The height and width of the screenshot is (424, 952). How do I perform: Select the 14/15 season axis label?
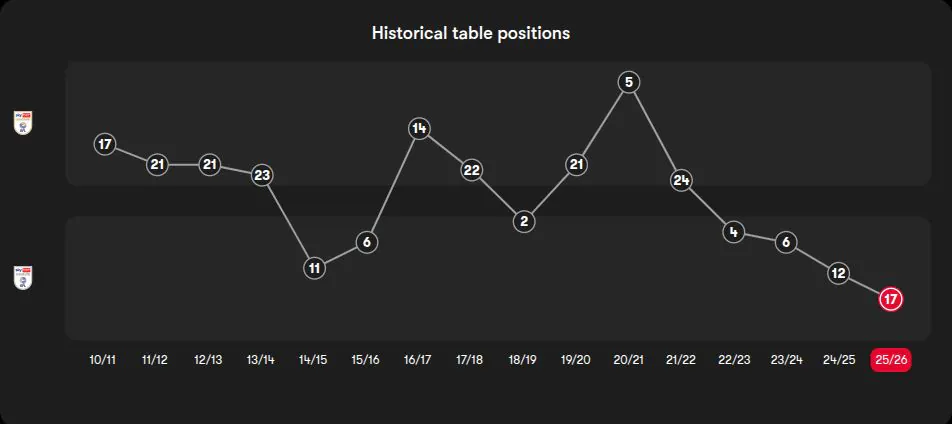pos(313,360)
